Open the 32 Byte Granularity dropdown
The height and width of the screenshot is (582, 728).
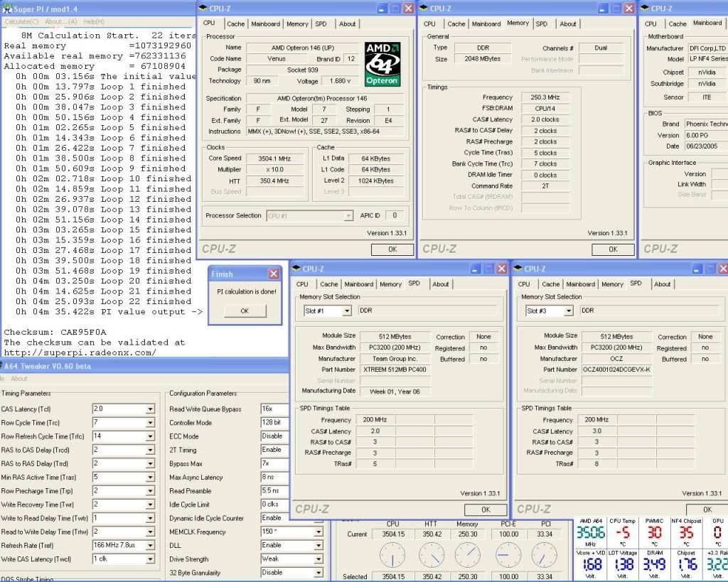coord(318,573)
